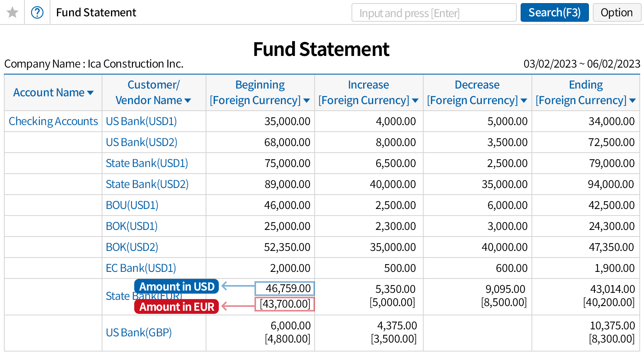This screenshot has height=355, width=644.
Task: Open help via question mark icon
Action: pyautogui.click(x=37, y=12)
